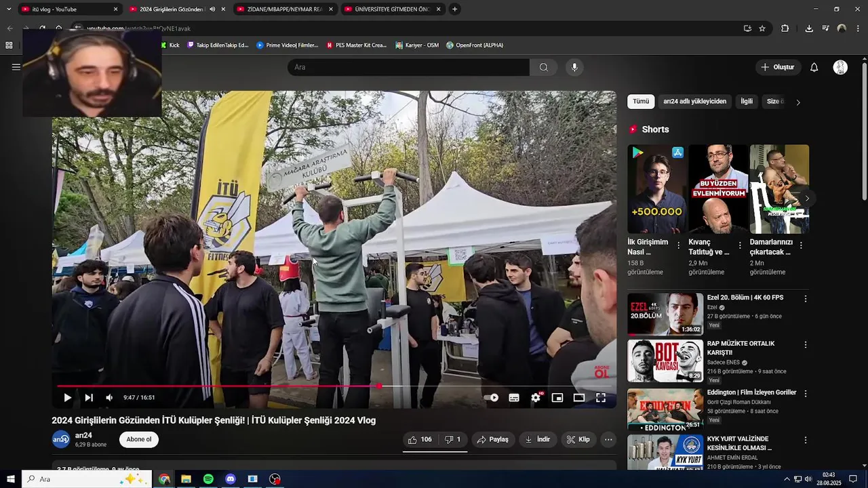Image resolution: width=868 pixels, height=488 pixels.
Task: Create a clip with Klip button
Action: (578, 440)
